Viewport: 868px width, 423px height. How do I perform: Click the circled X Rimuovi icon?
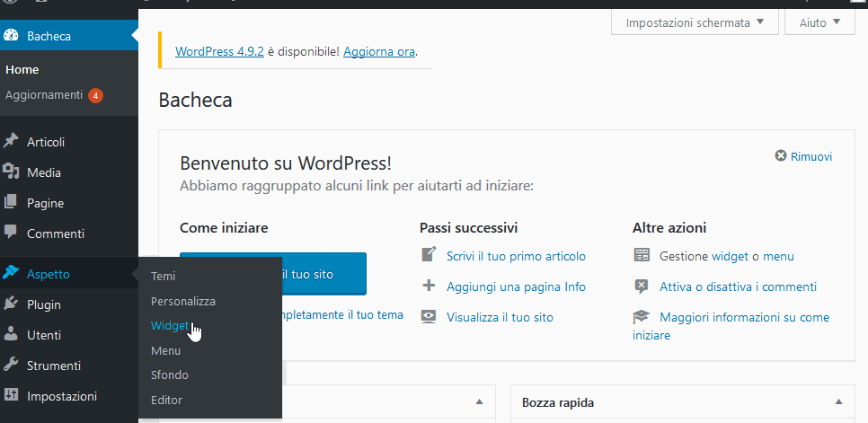(781, 156)
